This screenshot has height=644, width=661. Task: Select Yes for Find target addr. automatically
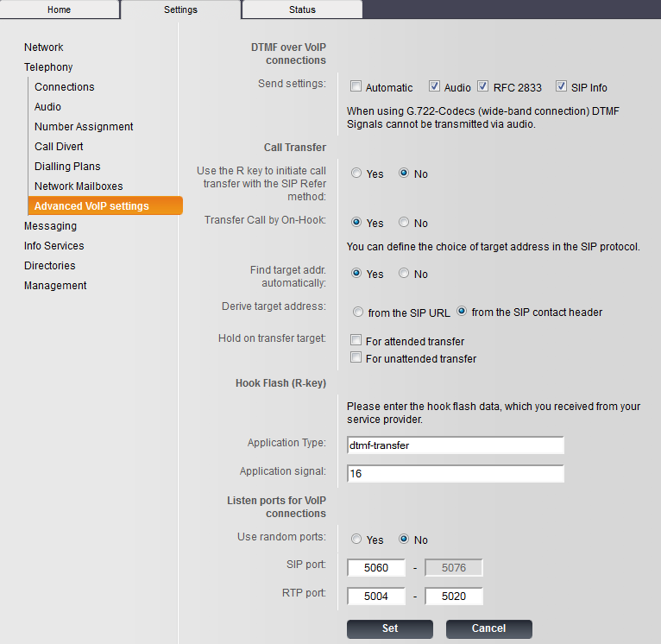tap(356, 274)
